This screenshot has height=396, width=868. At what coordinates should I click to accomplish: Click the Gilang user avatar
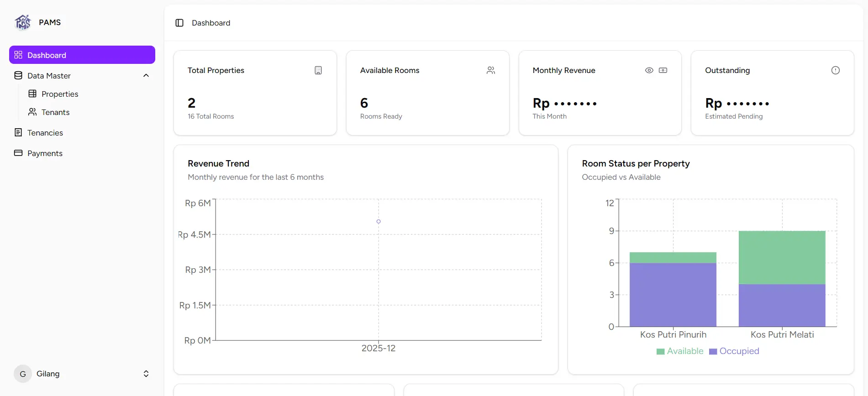point(23,374)
